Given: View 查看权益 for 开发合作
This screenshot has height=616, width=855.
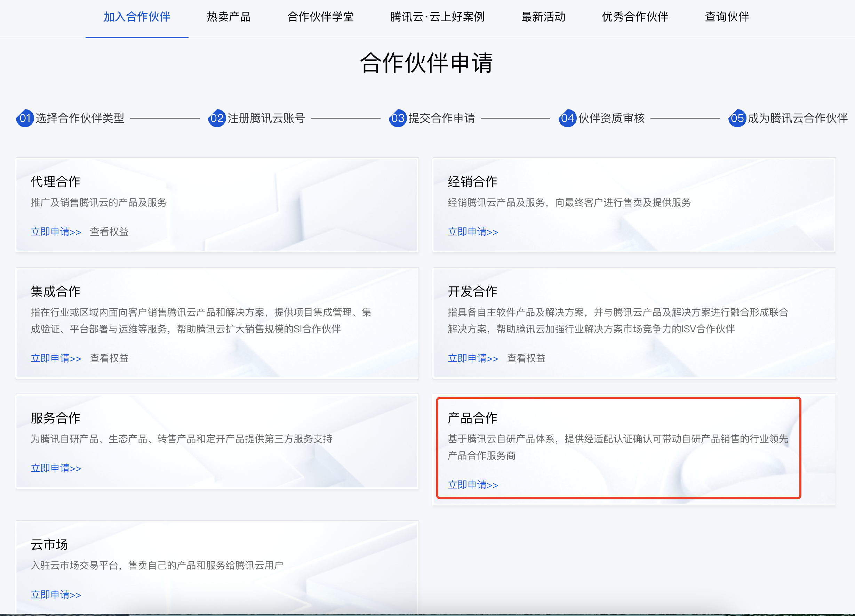Looking at the screenshot, I should (x=526, y=358).
